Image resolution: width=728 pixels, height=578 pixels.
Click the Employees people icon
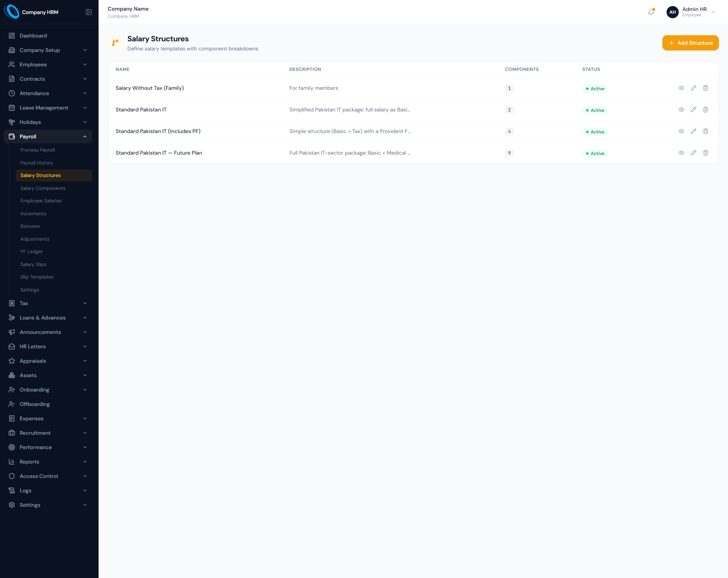(12, 64)
